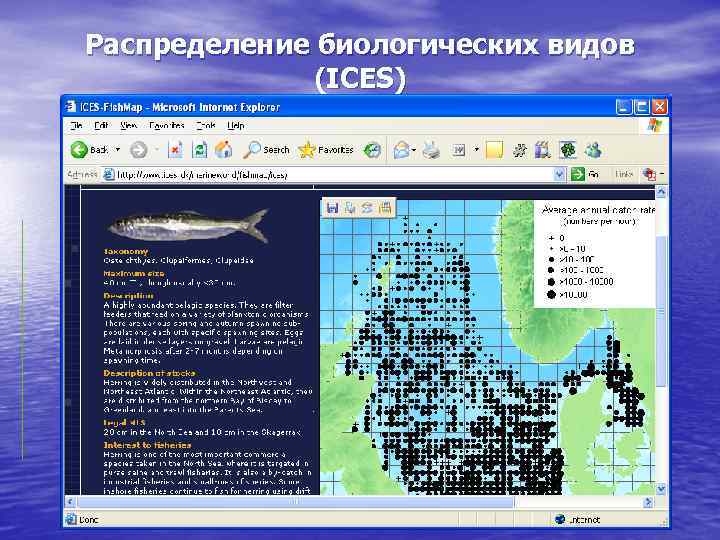
Task: Open the Search pane magnifier button
Action: [266, 150]
